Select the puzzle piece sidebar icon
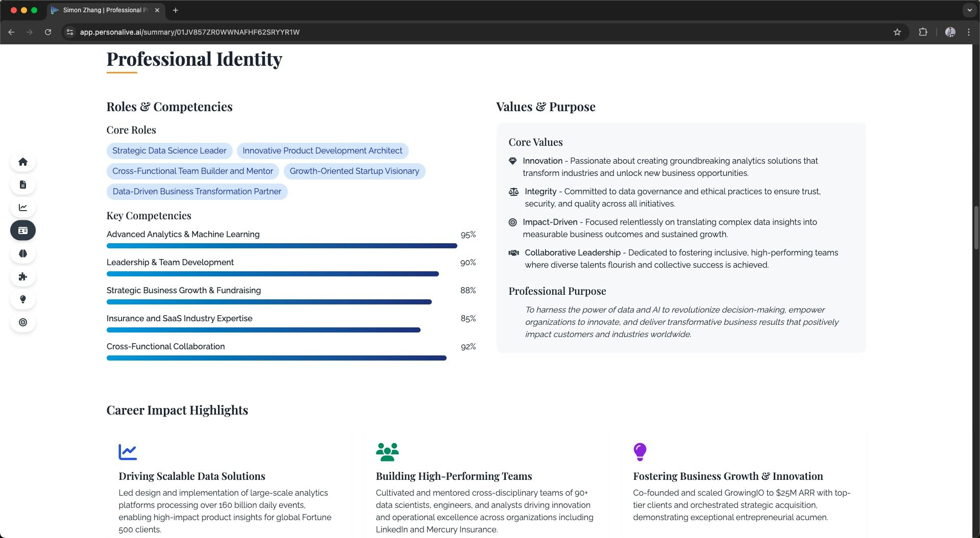The width and height of the screenshot is (980, 538). 23,276
